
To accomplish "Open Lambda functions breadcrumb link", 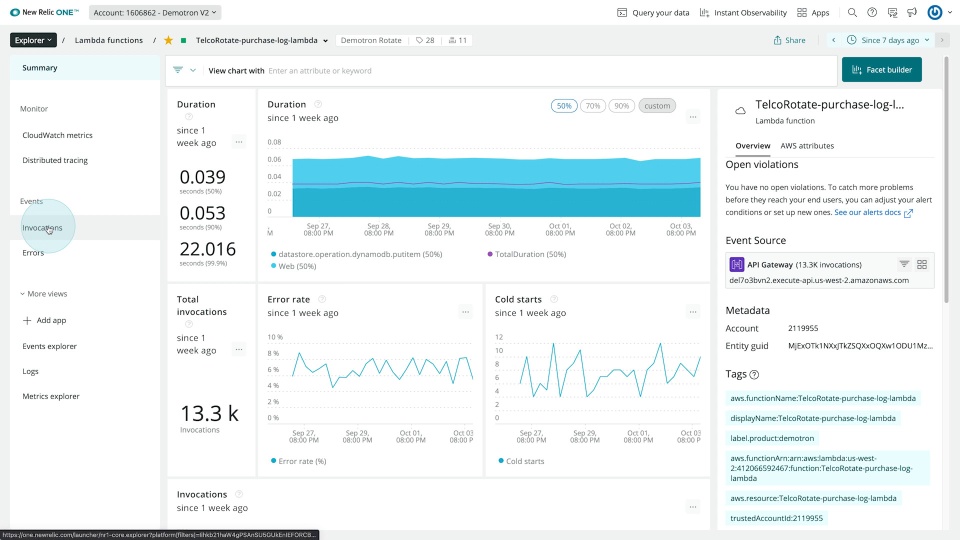I will pos(108,40).
